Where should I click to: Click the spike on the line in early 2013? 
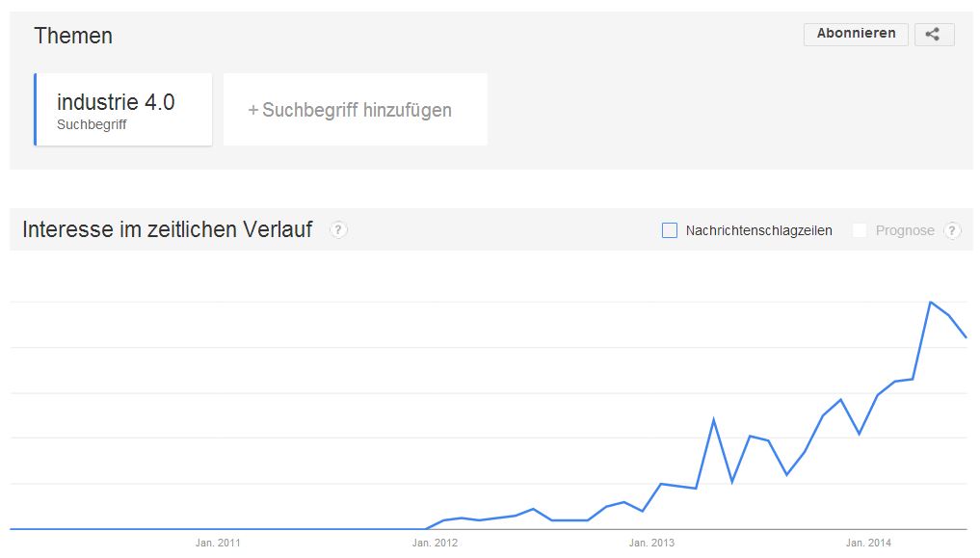tap(714, 420)
